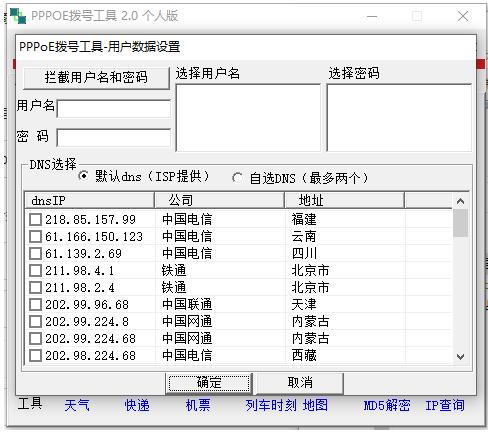
Task: Click 内蒙古 cell in 202.99.224.68 row
Action: pyautogui.click(x=310, y=339)
